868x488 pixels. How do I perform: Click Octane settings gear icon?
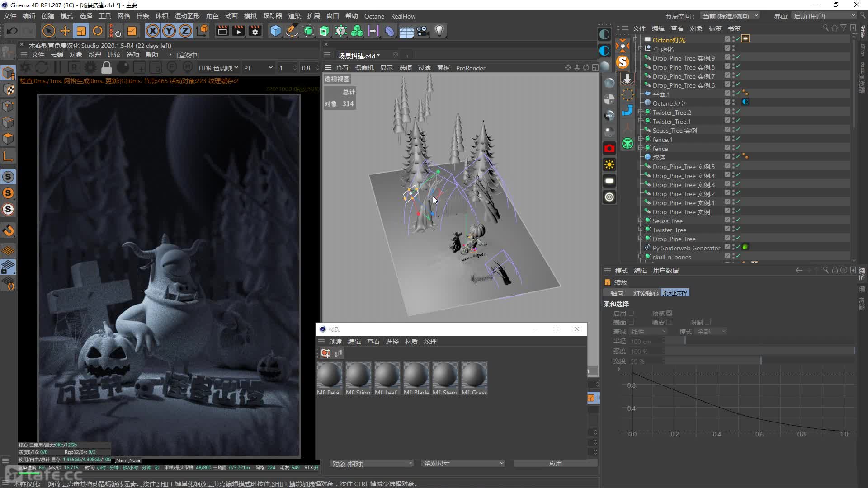point(90,68)
